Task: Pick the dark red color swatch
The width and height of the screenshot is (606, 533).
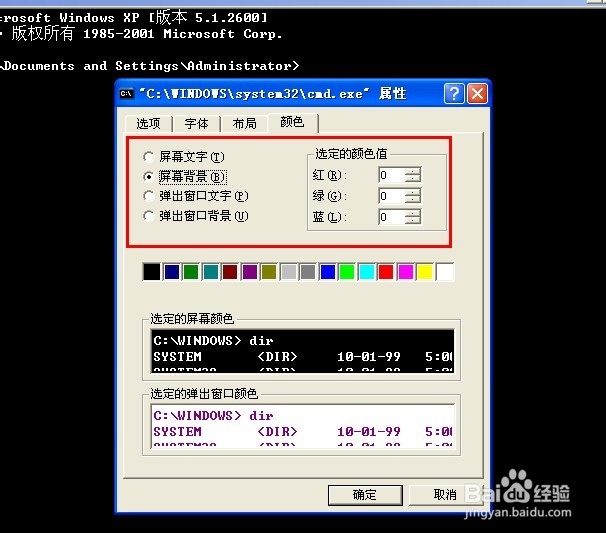Action: click(x=230, y=272)
